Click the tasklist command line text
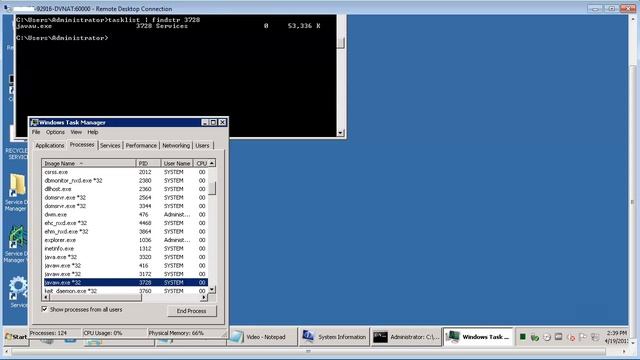Screen dimensions: 640x360 tap(153, 20)
